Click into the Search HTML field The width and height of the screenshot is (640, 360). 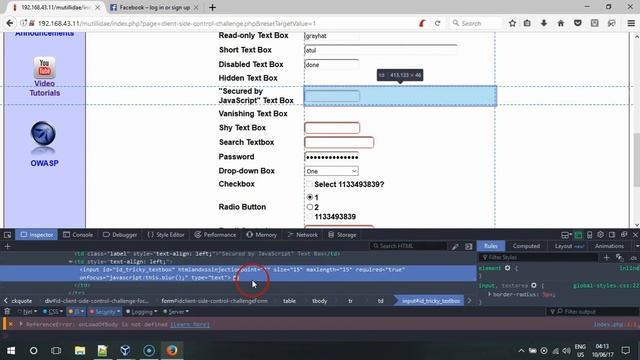point(408,246)
